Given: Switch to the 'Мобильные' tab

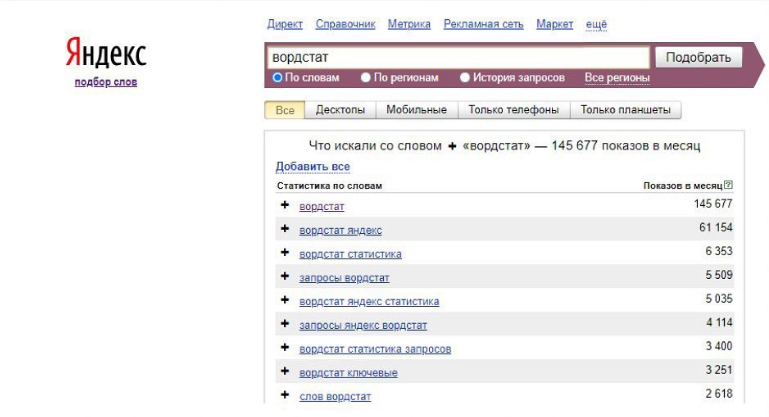Looking at the screenshot, I should point(416,110).
